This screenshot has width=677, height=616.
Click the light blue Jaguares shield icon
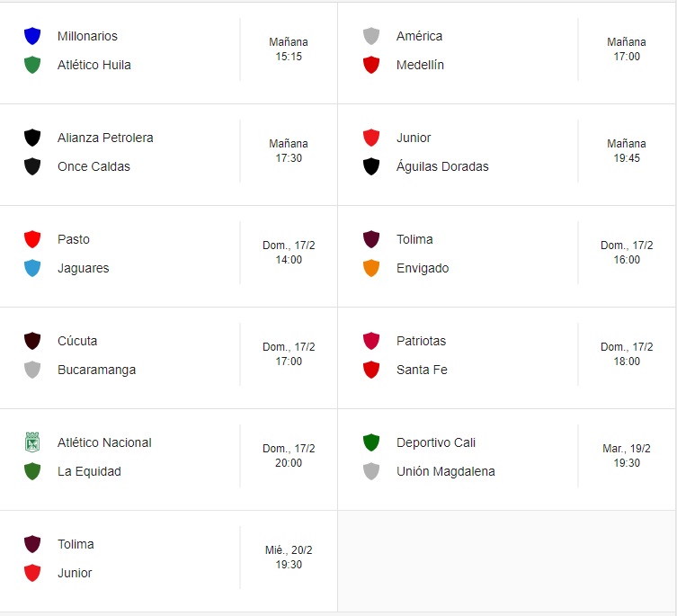pyautogui.click(x=32, y=268)
